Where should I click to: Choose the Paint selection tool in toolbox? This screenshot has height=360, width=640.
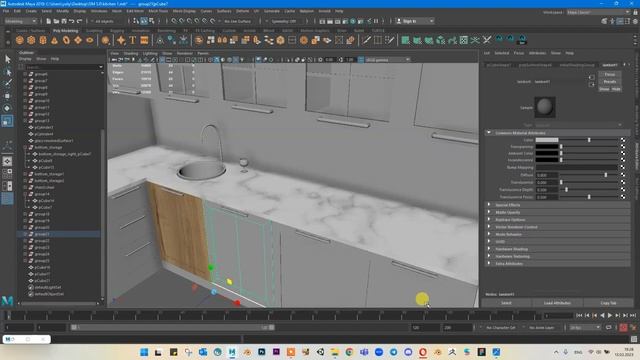(x=7, y=83)
